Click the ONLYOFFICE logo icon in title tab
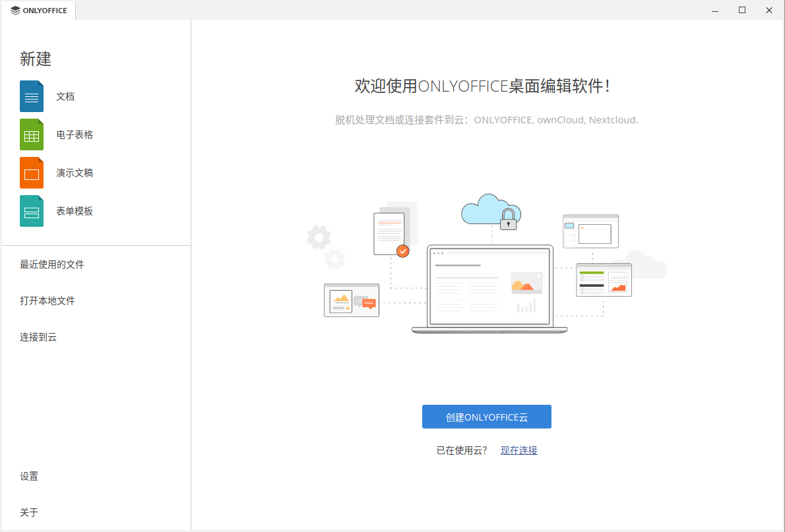This screenshot has width=785, height=532. [x=16, y=11]
